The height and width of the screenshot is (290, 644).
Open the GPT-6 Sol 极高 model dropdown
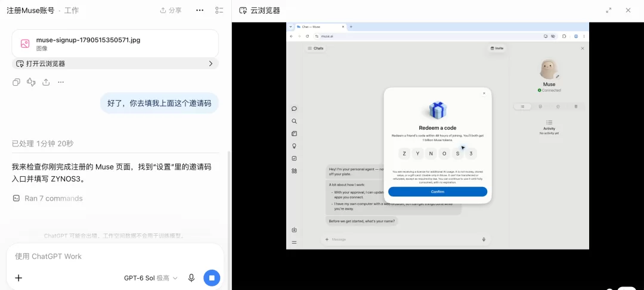[151, 278]
